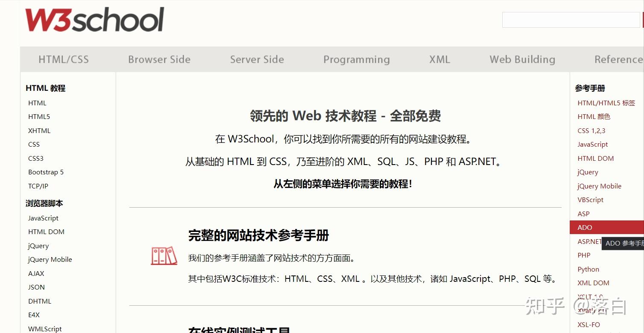
Task: Select the highlighted ADO reference link
Action: coord(606,227)
